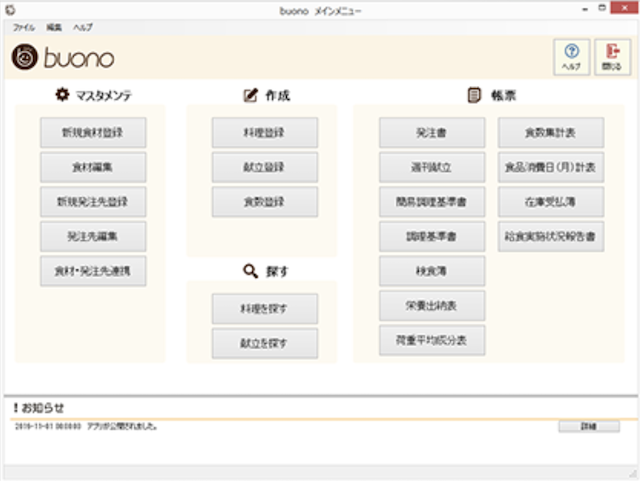Image resolution: width=640 pixels, height=481 pixels.
Task: Click the buono logo
Action: (x=63, y=57)
